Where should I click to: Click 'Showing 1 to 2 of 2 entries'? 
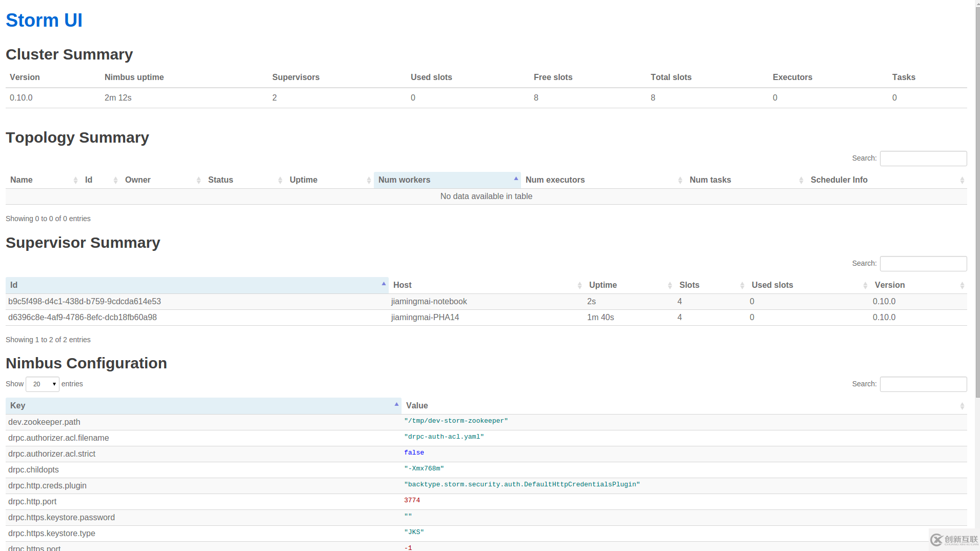point(48,340)
